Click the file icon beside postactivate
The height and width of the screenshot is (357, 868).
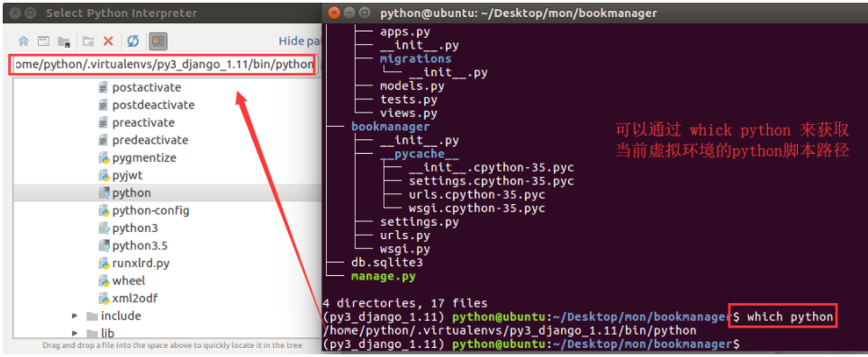point(103,87)
